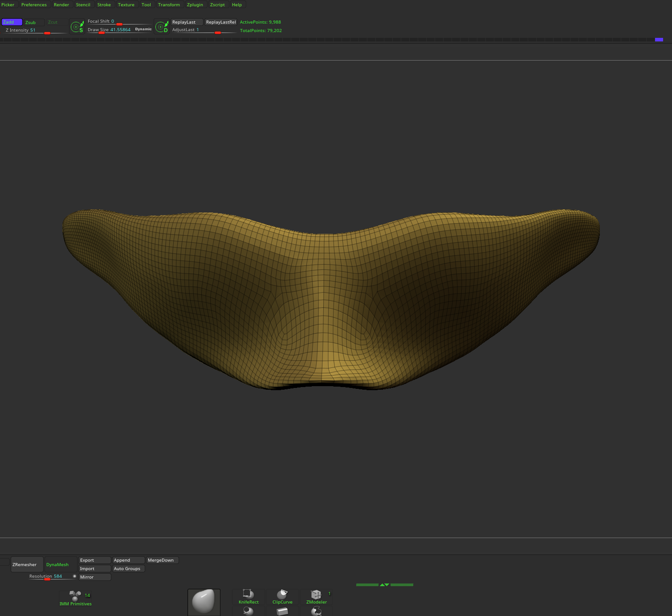The width and height of the screenshot is (672, 616).
Task: Open the ZModeler brush
Action: (316, 594)
